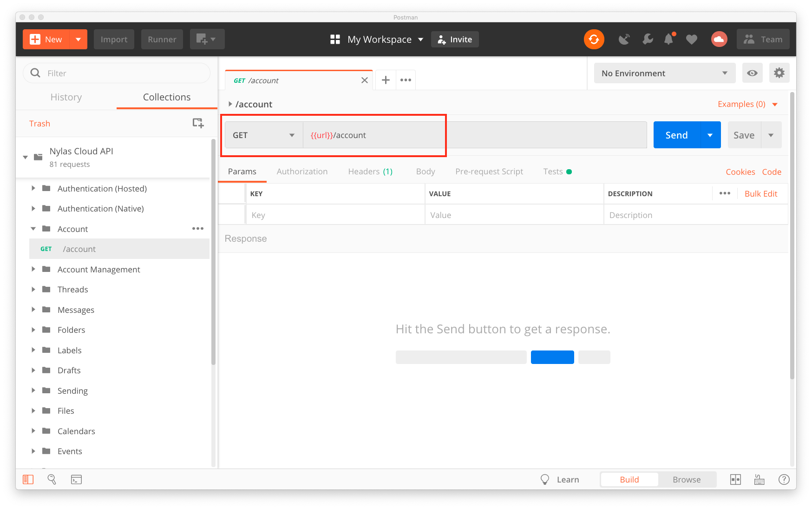This screenshot has width=812, height=509.
Task: Expand the /account request description
Action: pyautogui.click(x=230, y=104)
